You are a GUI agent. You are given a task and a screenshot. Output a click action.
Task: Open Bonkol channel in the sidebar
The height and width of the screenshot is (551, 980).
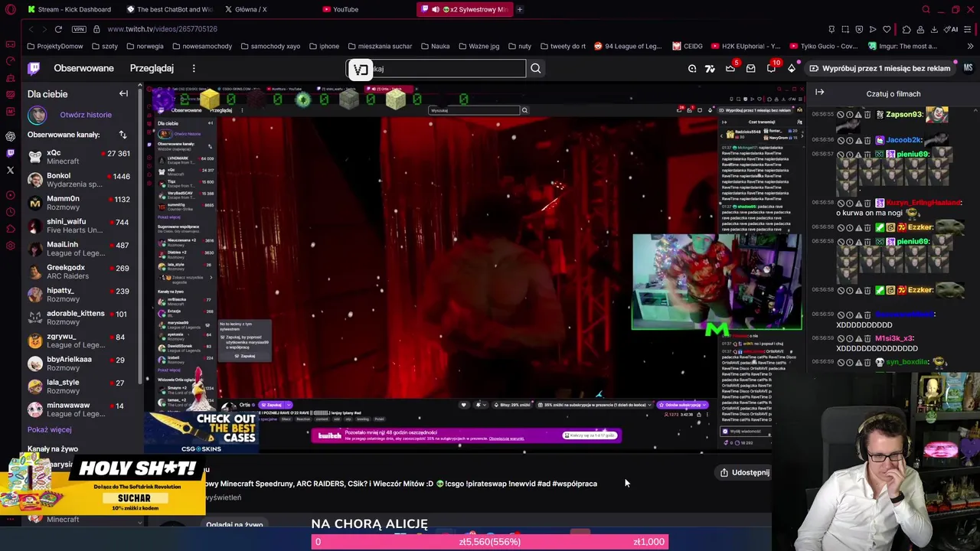click(79, 180)
